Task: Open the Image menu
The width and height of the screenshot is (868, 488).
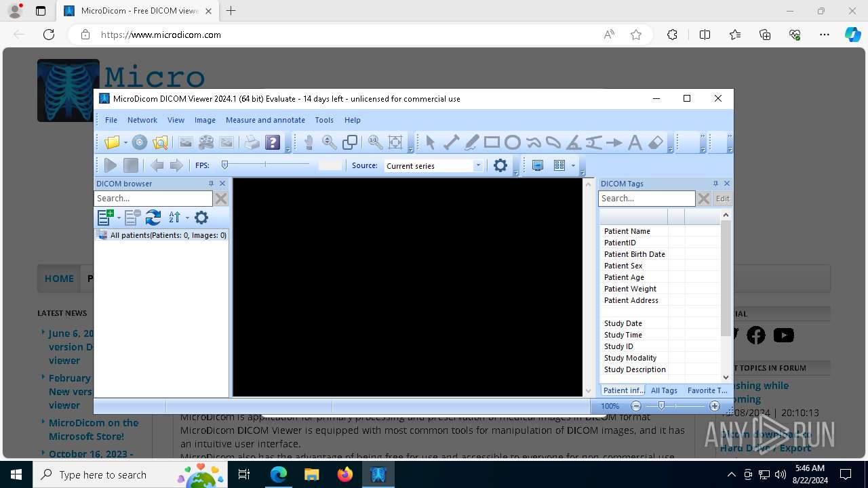Action: 205,120
